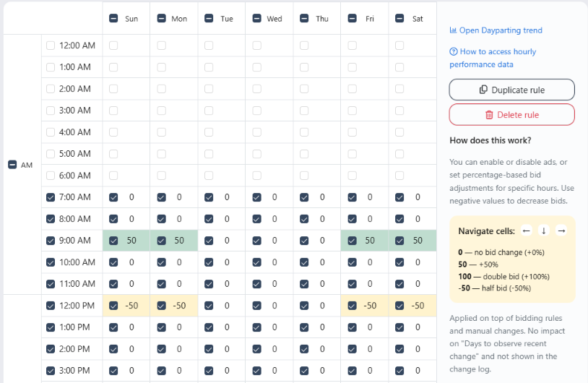
Task: Open the Dayparting trend link
Action: [496, 30]
